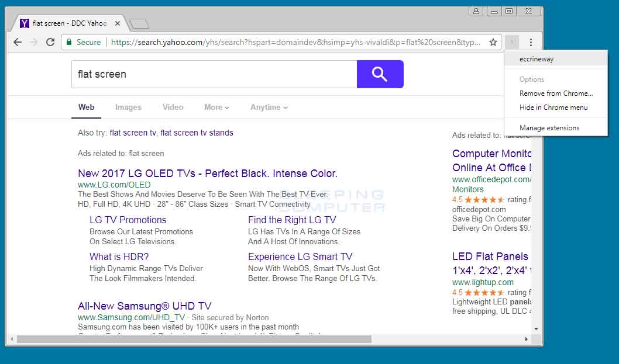Open the New 2017 LG OLED TVs ad
The width and height of the screenshot is (619, 364).
(x=208, y=174)
